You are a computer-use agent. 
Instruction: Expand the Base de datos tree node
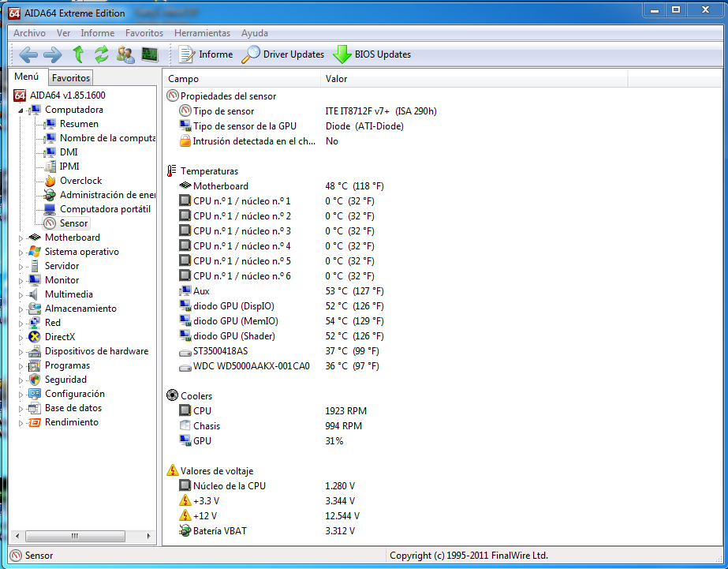(x=21, y=410)
